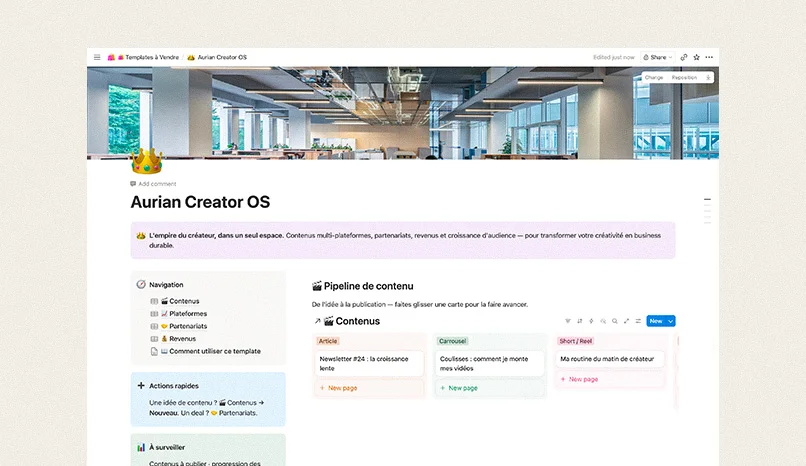Click the chart icon in À surveiller
Viewport: 806px width, 466px height.
(x=141, y=448)
